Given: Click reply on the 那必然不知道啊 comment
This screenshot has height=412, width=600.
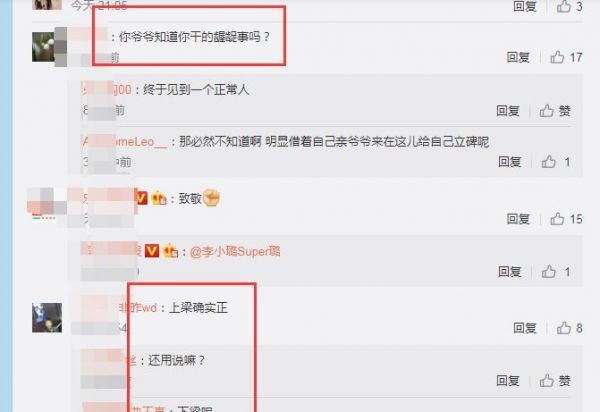Looking at the screenshot, I should pyautogui.click(x=510, y=162).
